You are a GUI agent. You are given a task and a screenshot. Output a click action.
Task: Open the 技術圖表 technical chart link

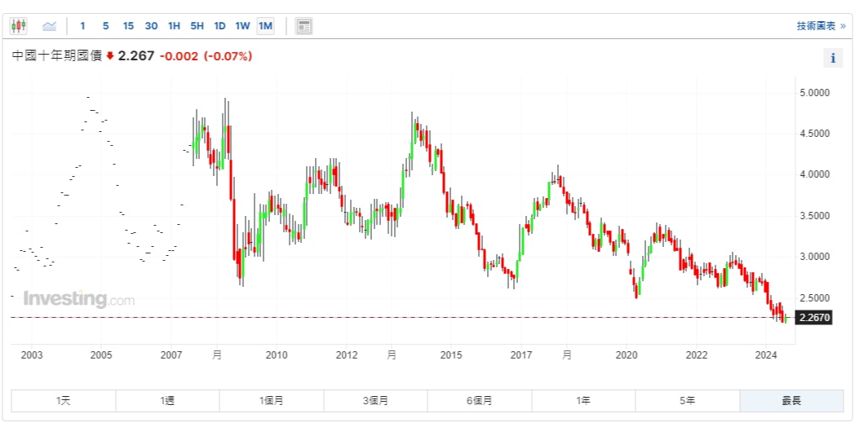pyautogui.click(x=821, y=26)
